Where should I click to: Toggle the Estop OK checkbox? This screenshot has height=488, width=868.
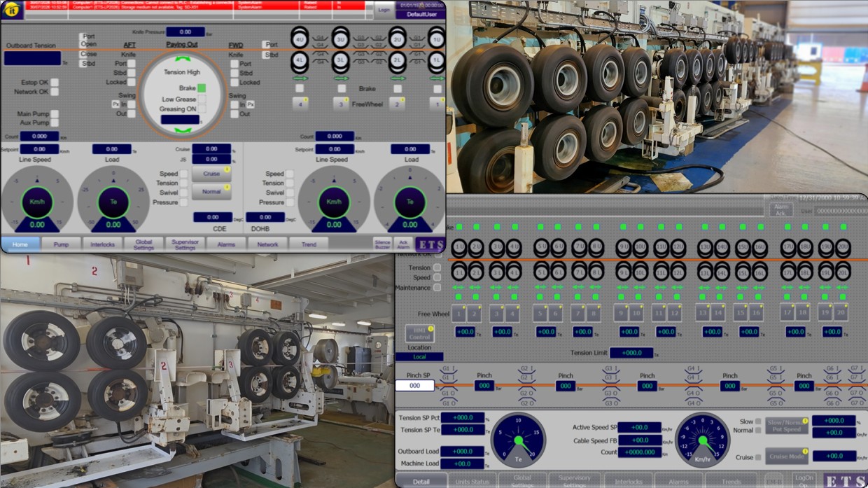55,83
